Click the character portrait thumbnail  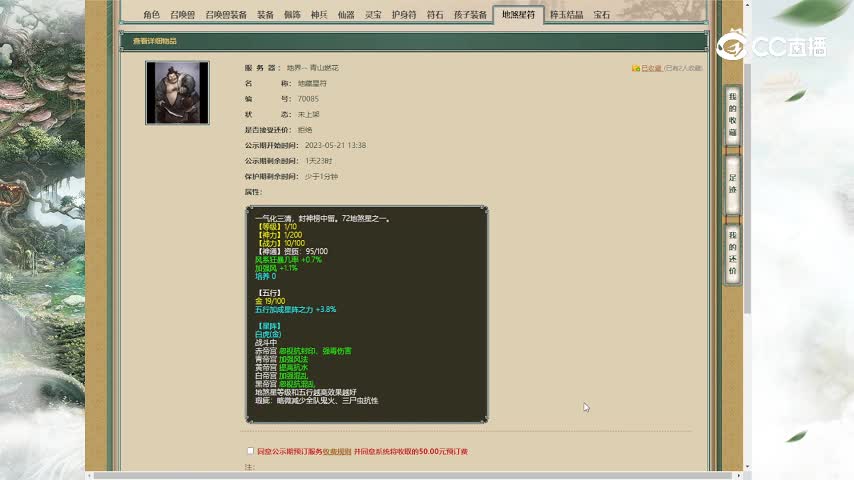tap(177, 92)
